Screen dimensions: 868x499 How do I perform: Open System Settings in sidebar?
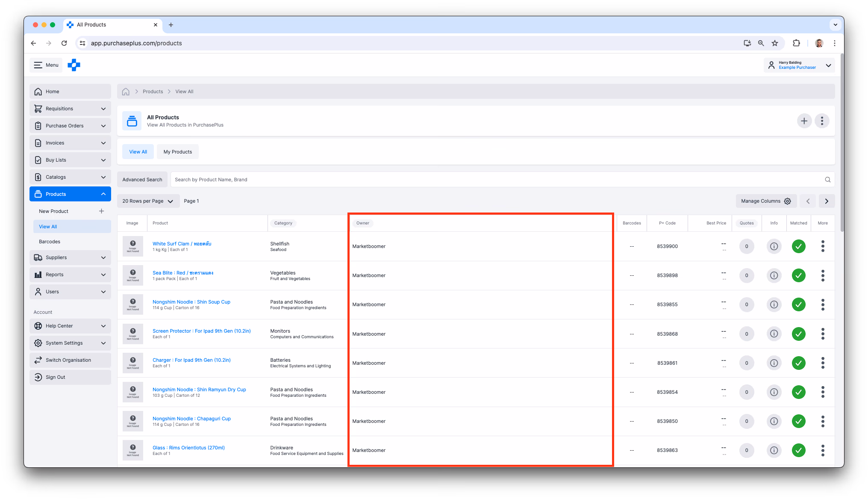coord(71,343)
